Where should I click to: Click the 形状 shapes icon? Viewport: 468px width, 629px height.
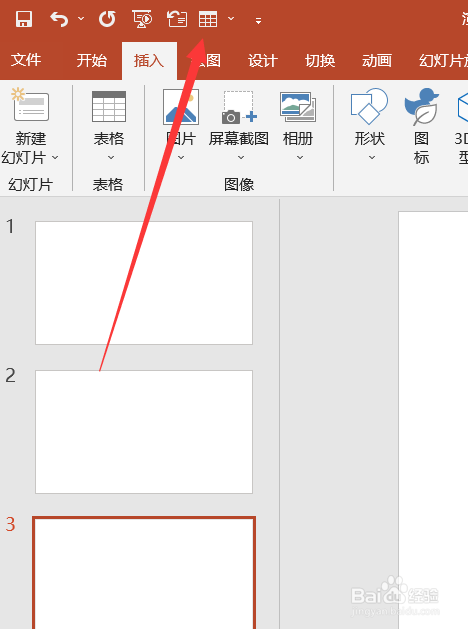[x=369, y=106]
